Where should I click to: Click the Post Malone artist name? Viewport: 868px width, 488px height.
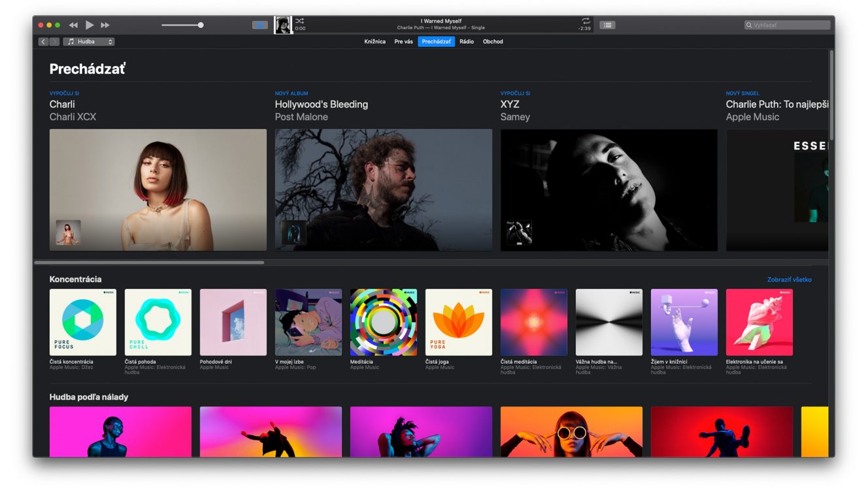pyautogui.click(x=301, y=117)
